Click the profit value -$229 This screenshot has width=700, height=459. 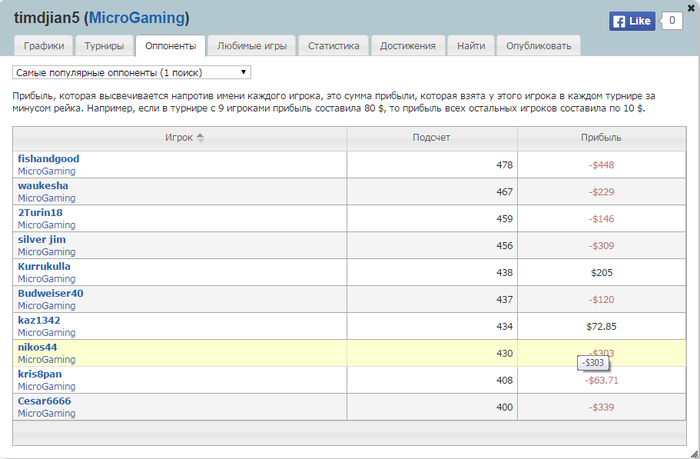[601, 192]
